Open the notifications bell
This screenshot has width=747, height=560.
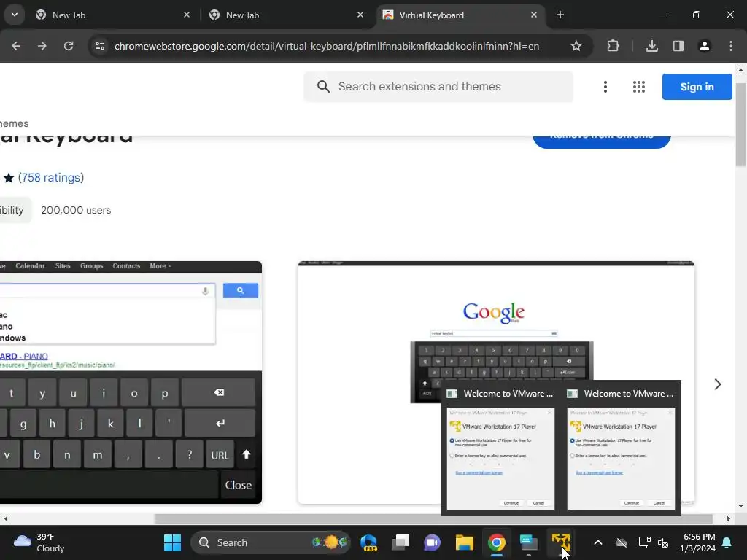(727, 542)
